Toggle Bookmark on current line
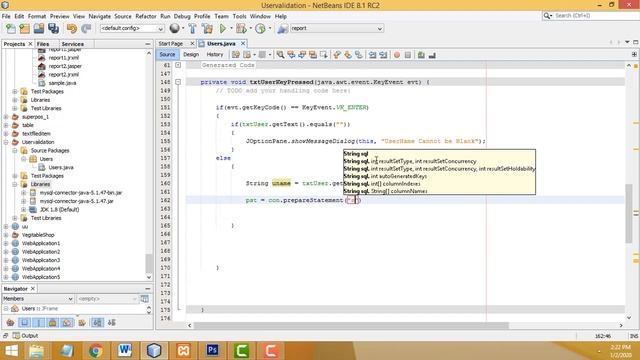 click(x=358, y=55)
